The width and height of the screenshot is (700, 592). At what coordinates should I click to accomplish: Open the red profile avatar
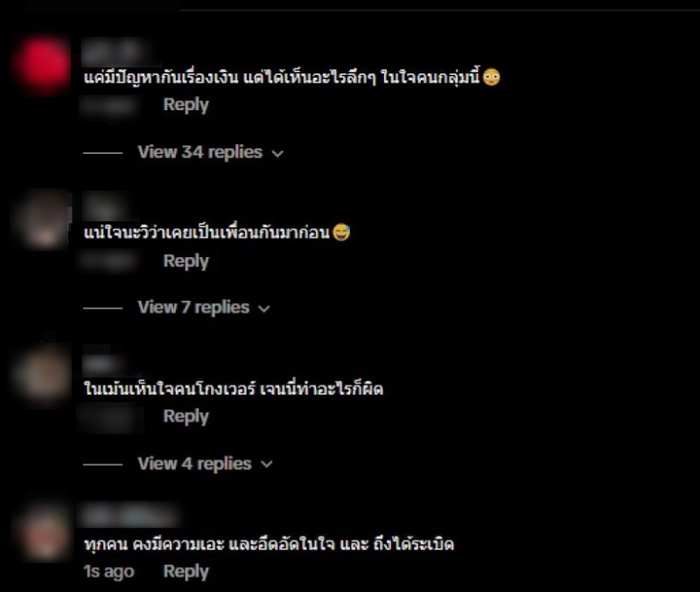click(41, 66)
